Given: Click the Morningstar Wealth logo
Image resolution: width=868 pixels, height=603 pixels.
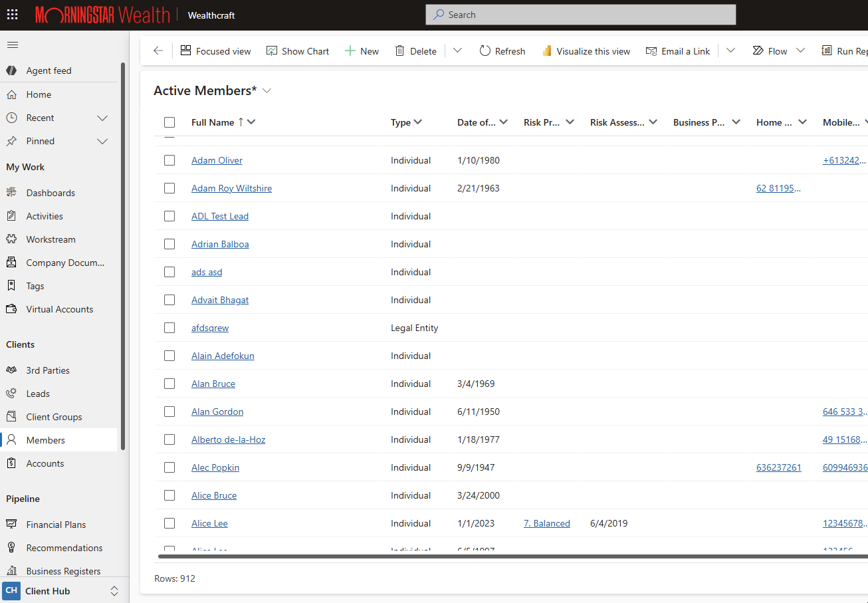Looking at the screenshot, I should pos(103,15).
